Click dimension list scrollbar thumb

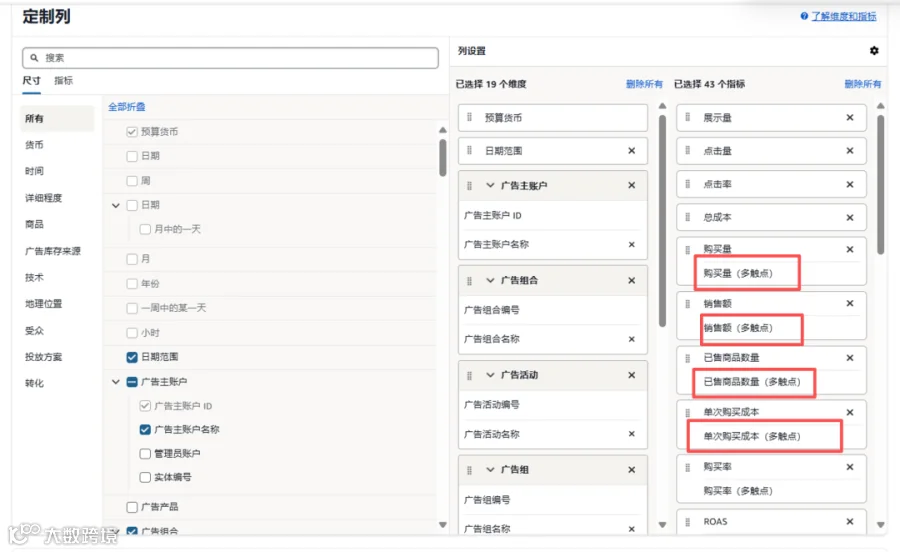(x=443, y=158)
